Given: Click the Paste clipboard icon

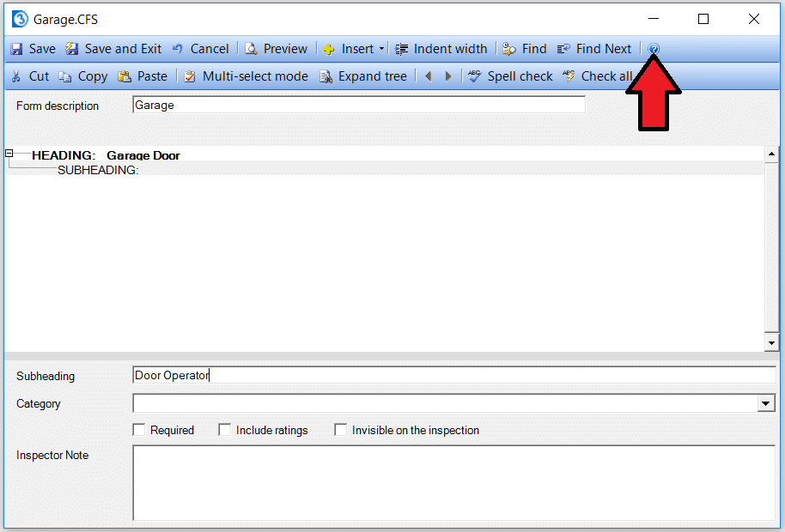Looking at the screenshot, I should [x=125, y=76].
